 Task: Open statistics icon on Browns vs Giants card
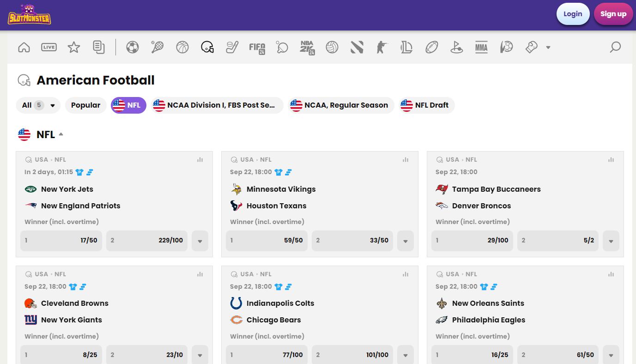[x=200, y=274]
